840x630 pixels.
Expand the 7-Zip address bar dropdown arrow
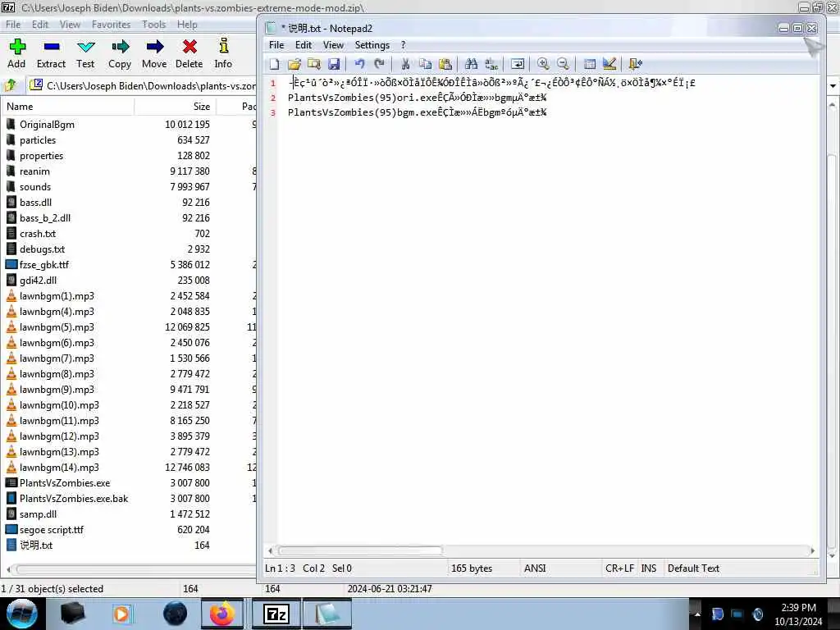tap(833, 85)
